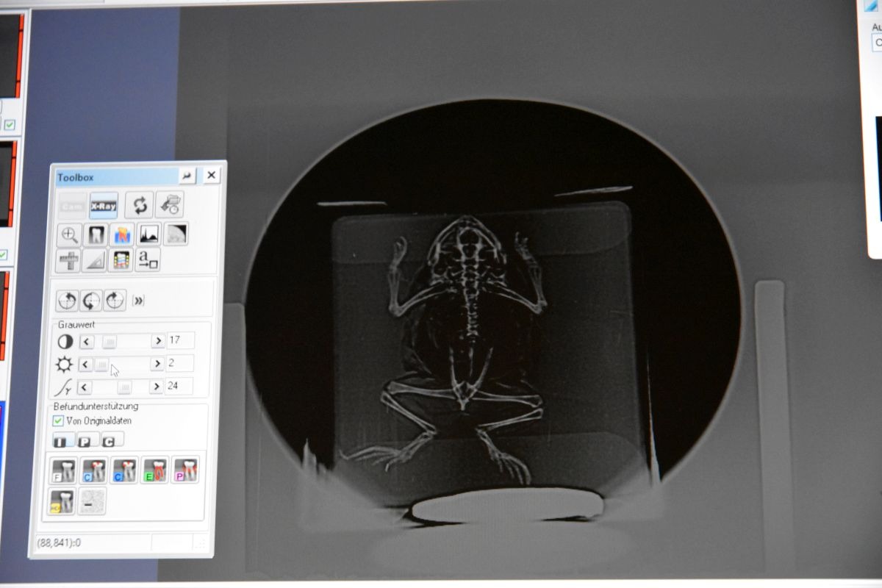Toggle the Von Originaldaten checkbox
This screenshot has width=882, height=588.
[x=58, y=421]
